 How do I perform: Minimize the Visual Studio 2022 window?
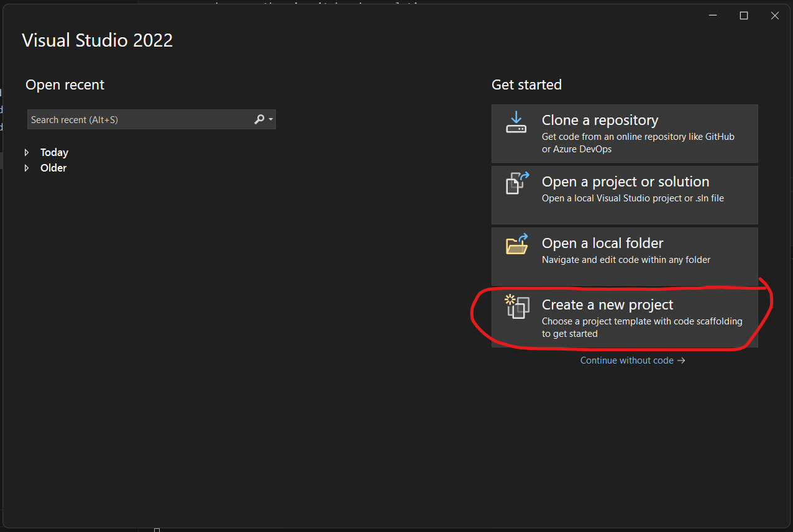(x=713, y=16)
